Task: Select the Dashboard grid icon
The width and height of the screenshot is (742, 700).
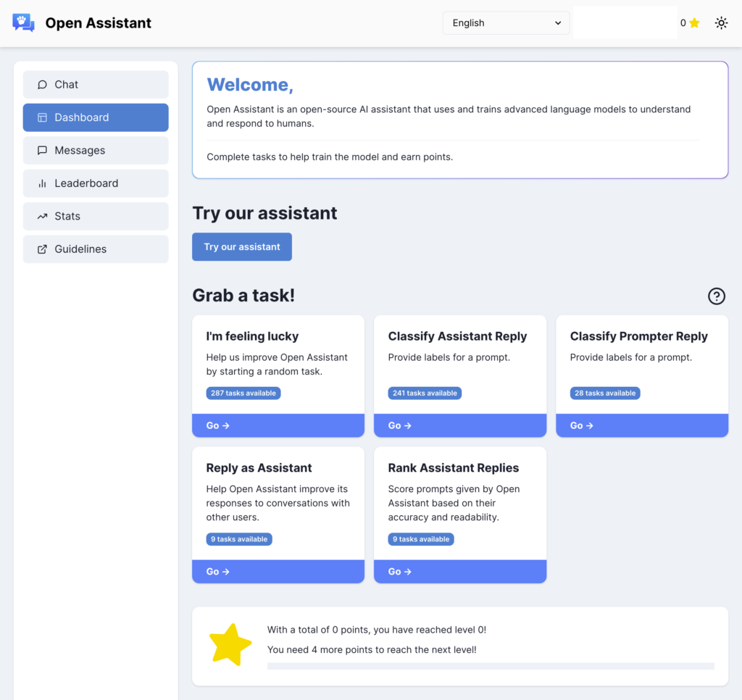Action: click(43, 117)
